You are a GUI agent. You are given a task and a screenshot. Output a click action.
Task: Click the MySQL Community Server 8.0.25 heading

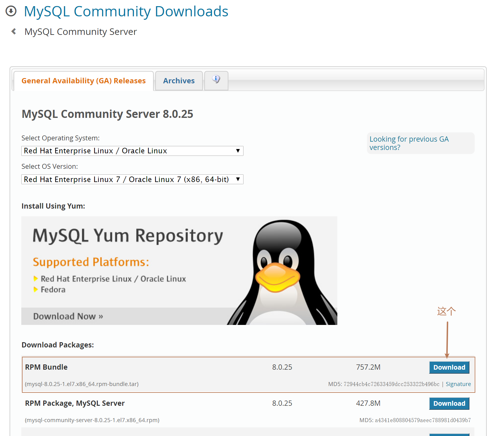(x=107, y=114)
